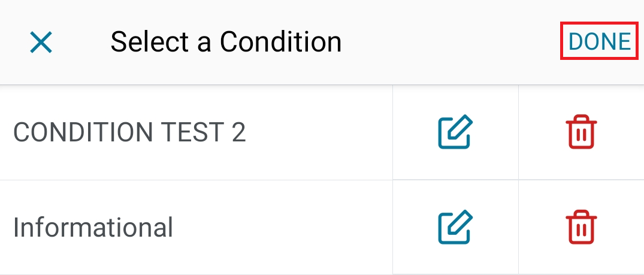Screen dimensions: 644x275
Task: Select the Informational row
Action: click(x=93, y=227)
